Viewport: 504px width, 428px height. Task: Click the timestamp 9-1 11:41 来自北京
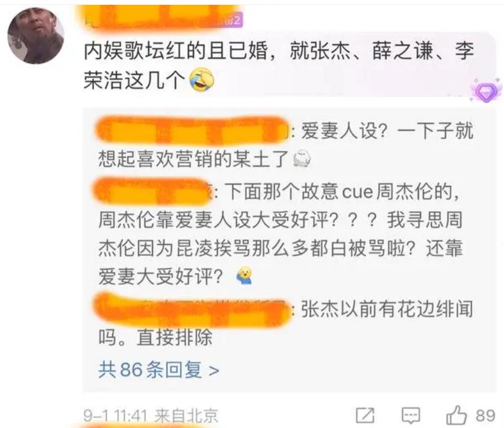151,416
